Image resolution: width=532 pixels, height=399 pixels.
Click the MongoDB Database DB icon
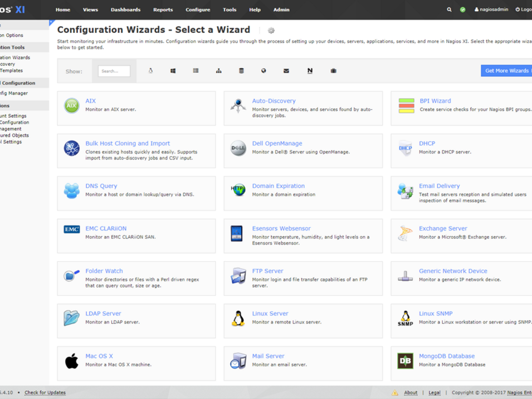(406, 361)
